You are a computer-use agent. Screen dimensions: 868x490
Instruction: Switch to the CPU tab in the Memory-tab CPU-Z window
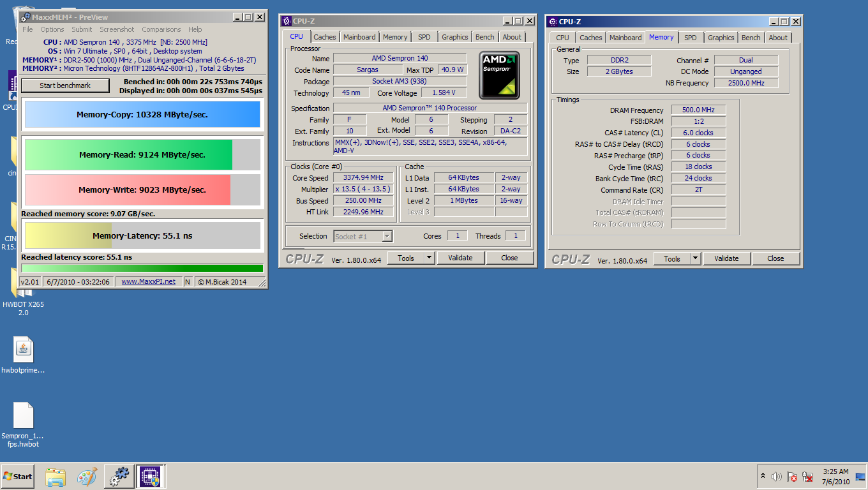[x=562, y=38]
